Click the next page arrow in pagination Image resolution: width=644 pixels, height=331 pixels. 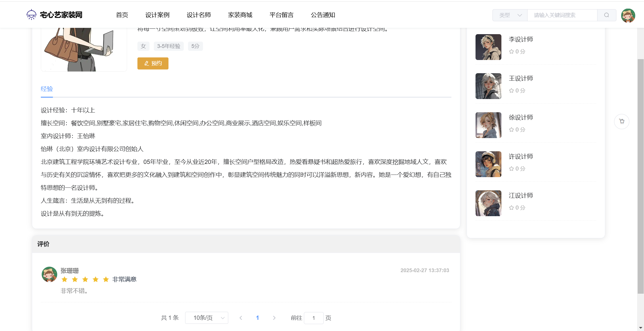pos(274,318)
